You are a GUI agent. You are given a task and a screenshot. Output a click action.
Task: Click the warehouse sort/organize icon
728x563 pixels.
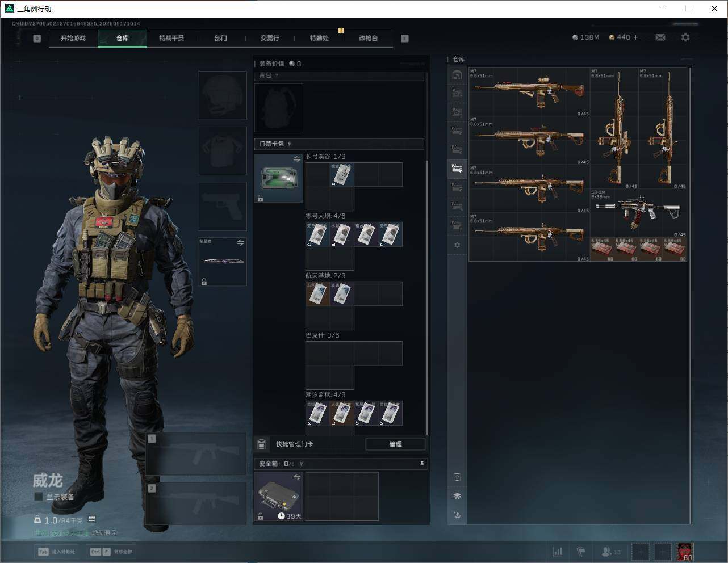coord(457,515)
